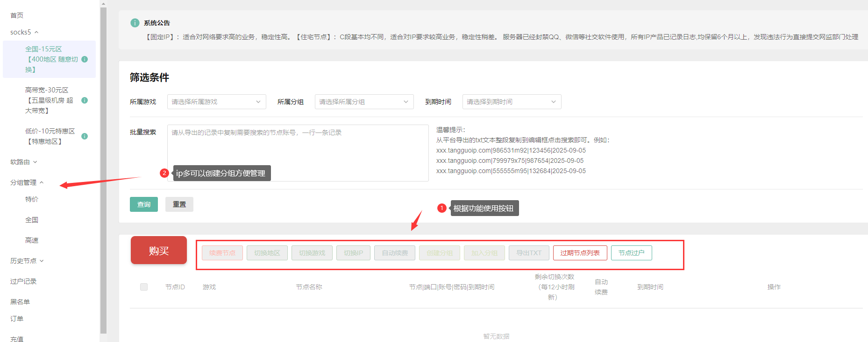Click the 查询 search button
The height and width of the screenshot is (342, 868).
tap(144, 204)
